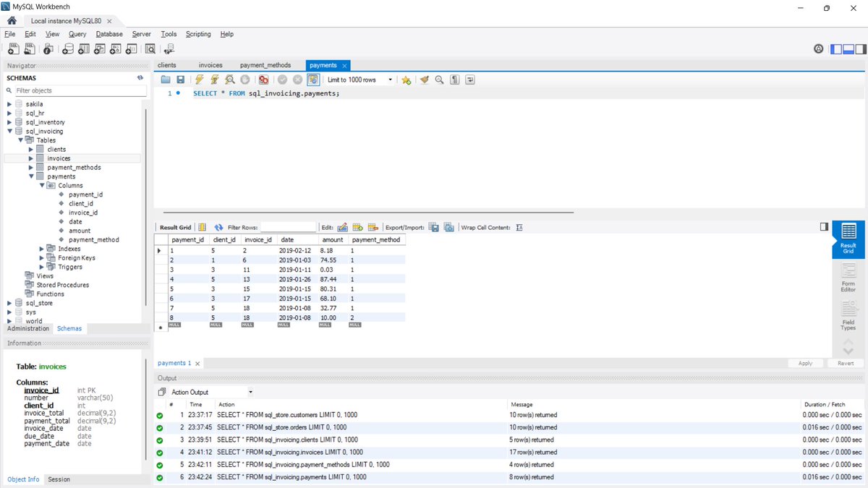The image size is (868, 488).
Task: Create a new schema icon
Action: (68, 48)
